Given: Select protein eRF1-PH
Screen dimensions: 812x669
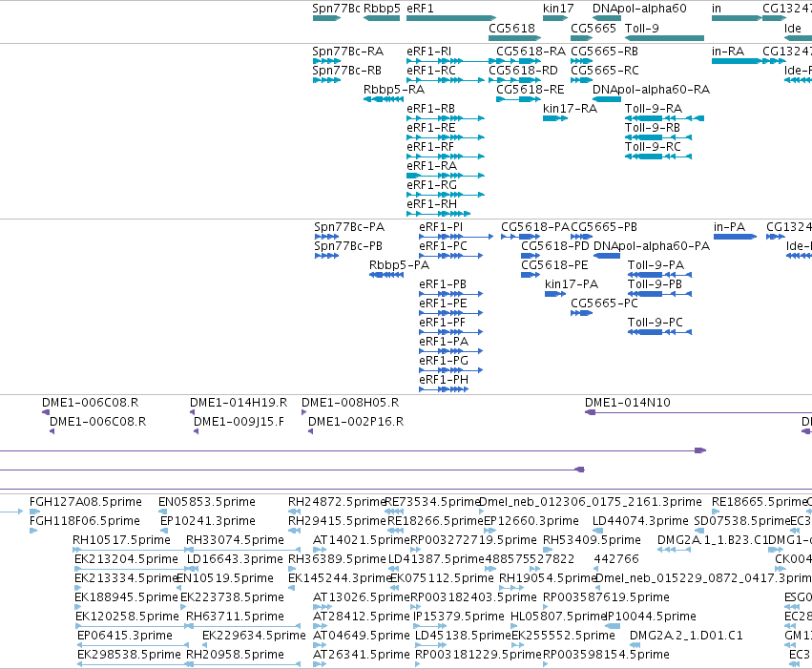Looking at the screenshot, I should 444,380.
